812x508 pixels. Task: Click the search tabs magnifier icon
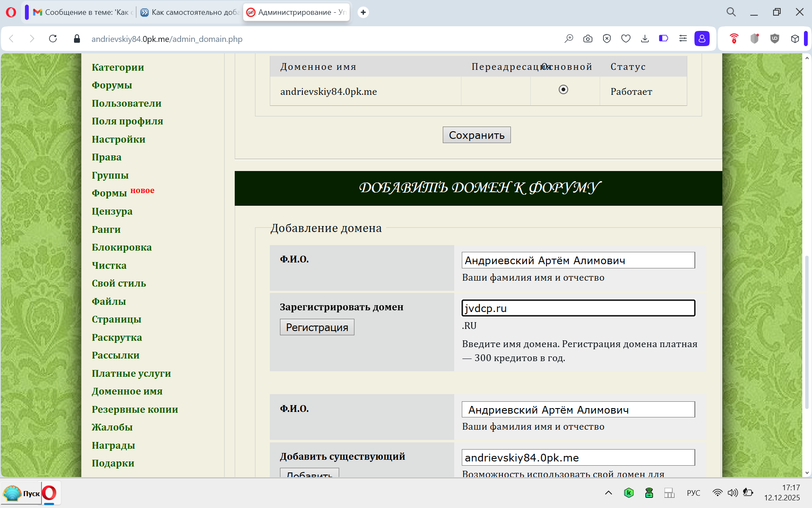click(731, 12)
